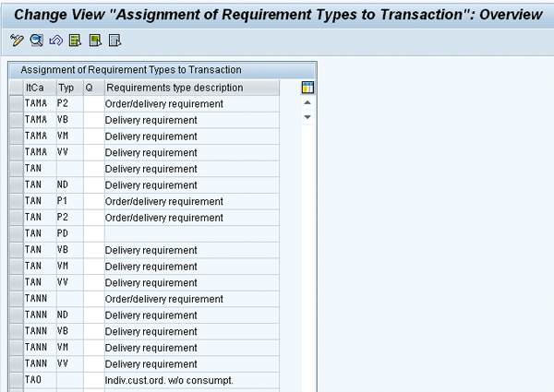Click empty description field in TAN PD row
Image resolution: width=554 pixels, height=392 pixels.
point(189,234)
